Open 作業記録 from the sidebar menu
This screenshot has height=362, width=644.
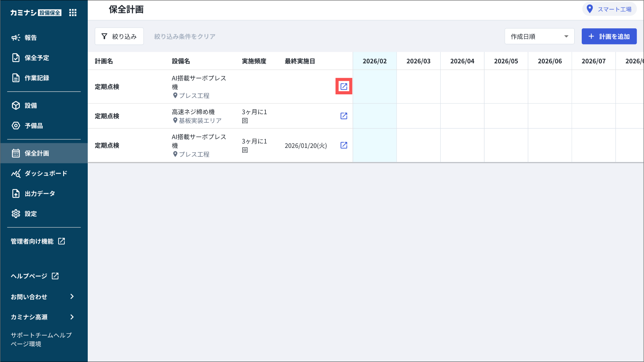[37, 78]
